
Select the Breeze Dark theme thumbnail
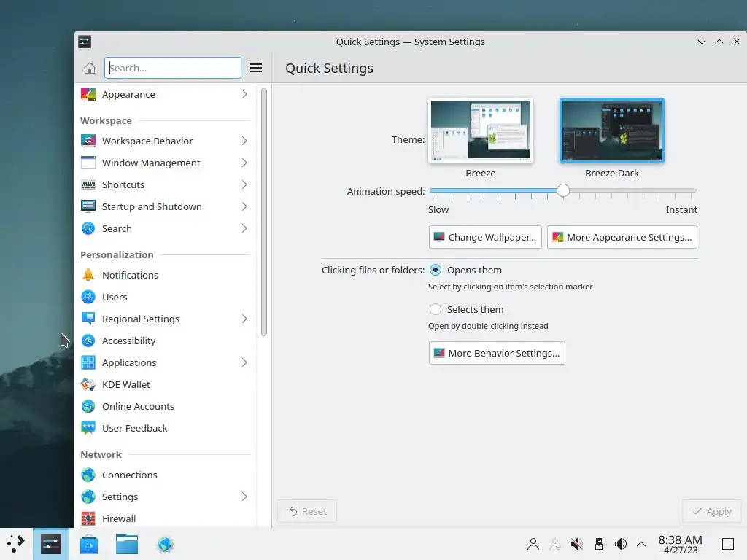click(612, 131)
